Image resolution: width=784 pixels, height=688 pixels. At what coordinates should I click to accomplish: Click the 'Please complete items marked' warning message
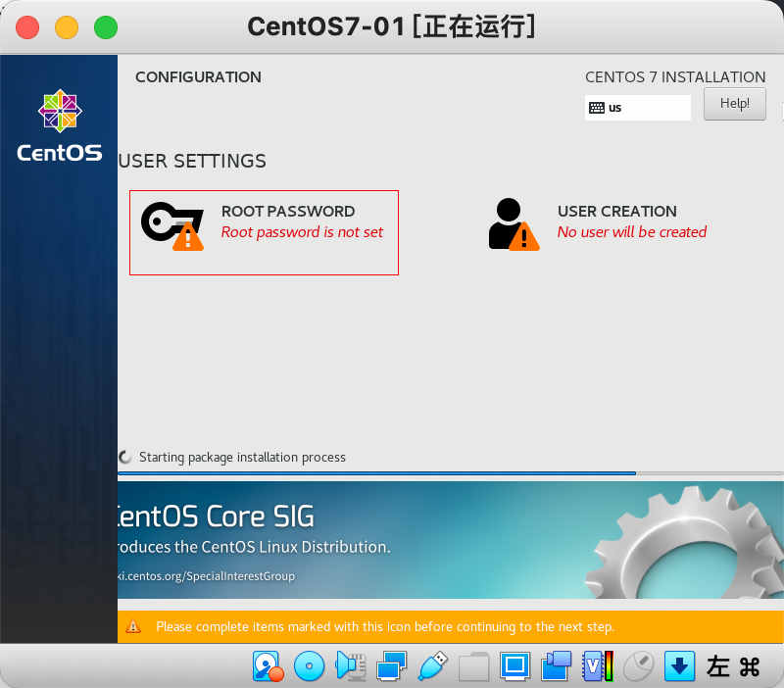click(385, 626)
